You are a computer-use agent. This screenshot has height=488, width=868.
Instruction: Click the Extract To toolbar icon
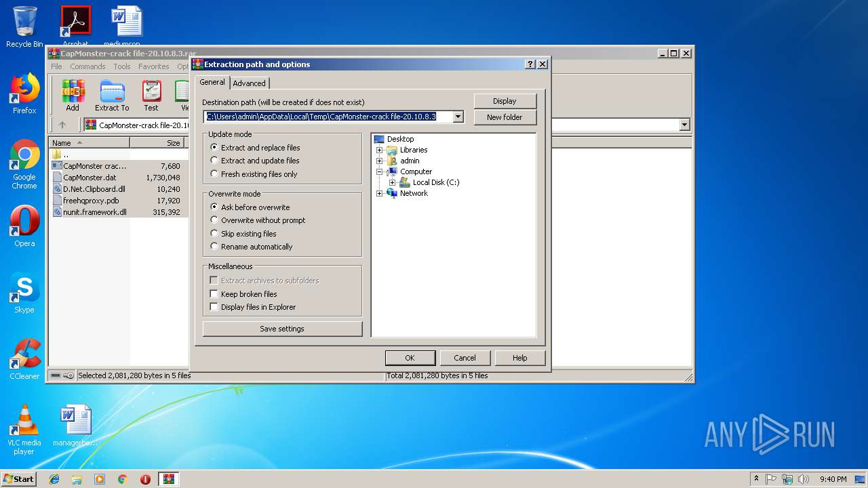(x=112, y=96)
